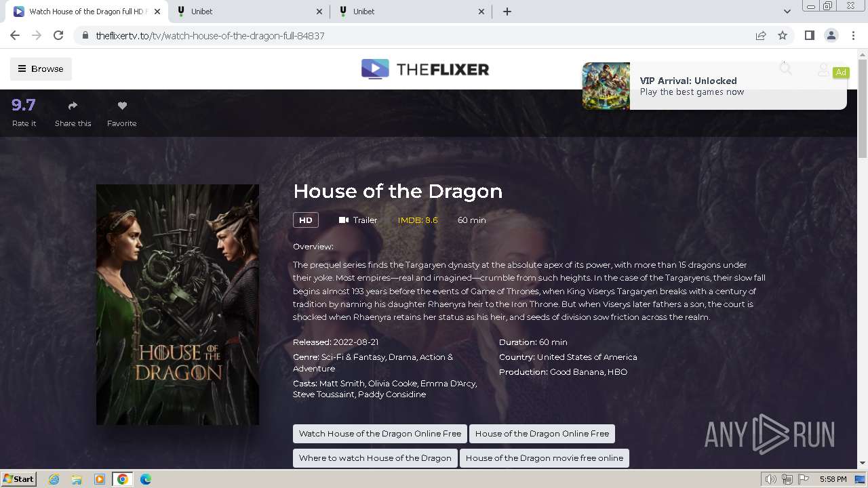This screenshot has height=488, width=868.
Task: Expand the tab search dropdown arrow
Action: (x=787, y=12)
